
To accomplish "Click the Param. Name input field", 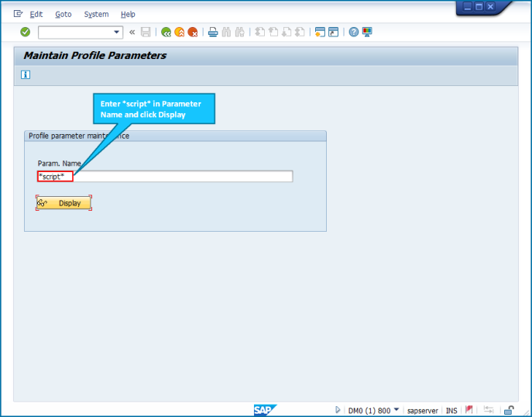I will (165, 177).
